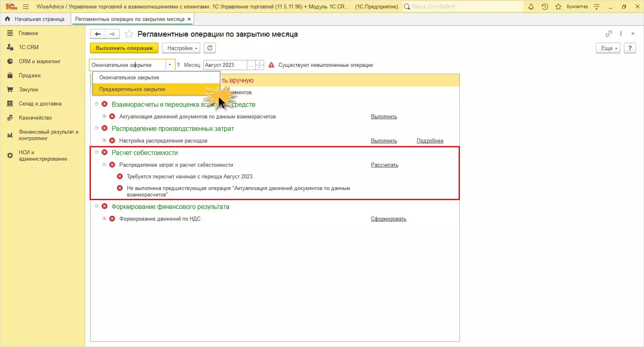This screenshot has width=644, height=347.
Task: Choose Окончательное закрытие from the dropdown list
Action: click(156, 77)
